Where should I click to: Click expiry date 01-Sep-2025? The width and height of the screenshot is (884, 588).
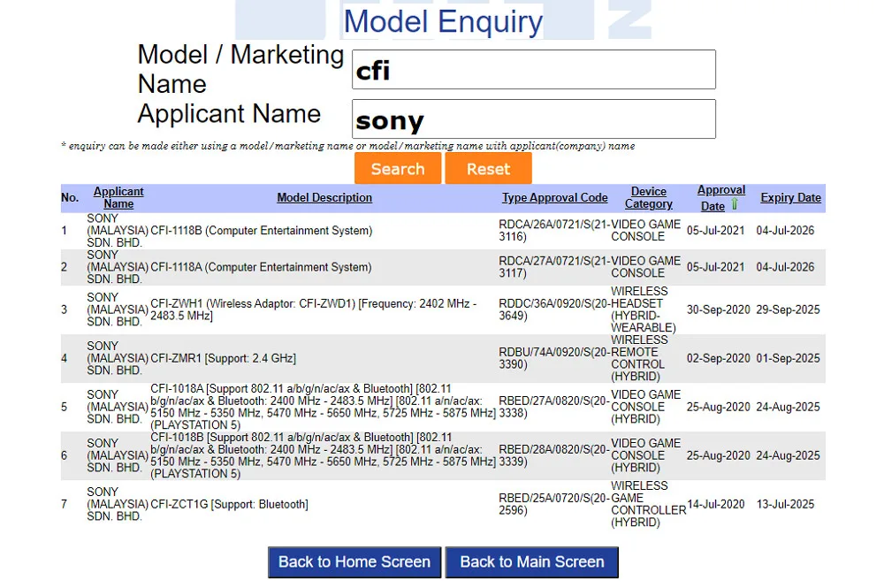(x=789, y=359)
